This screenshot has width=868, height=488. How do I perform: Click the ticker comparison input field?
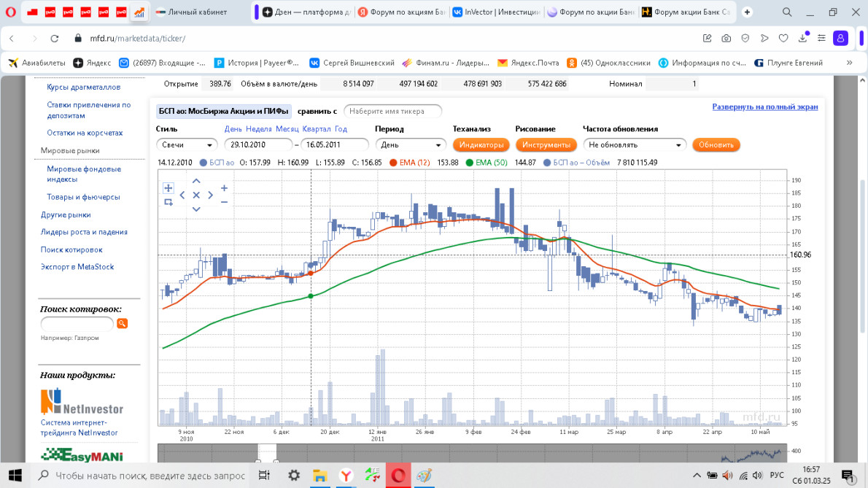(393, 111)
